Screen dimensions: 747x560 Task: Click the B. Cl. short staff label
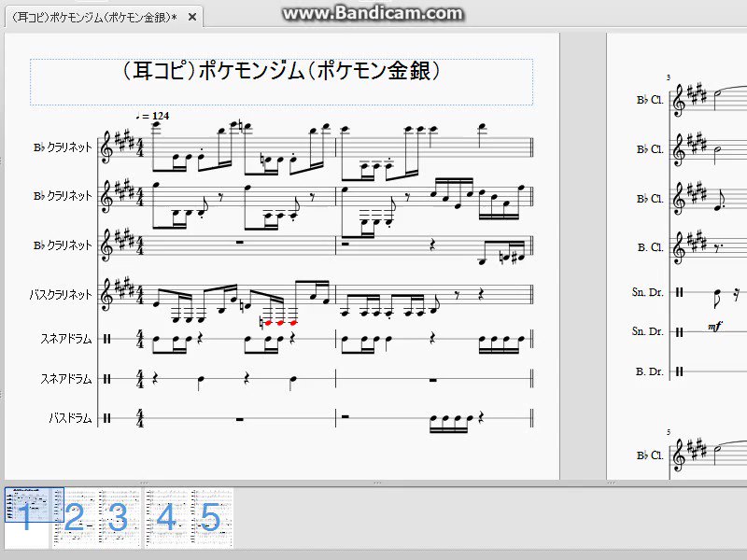650,247
